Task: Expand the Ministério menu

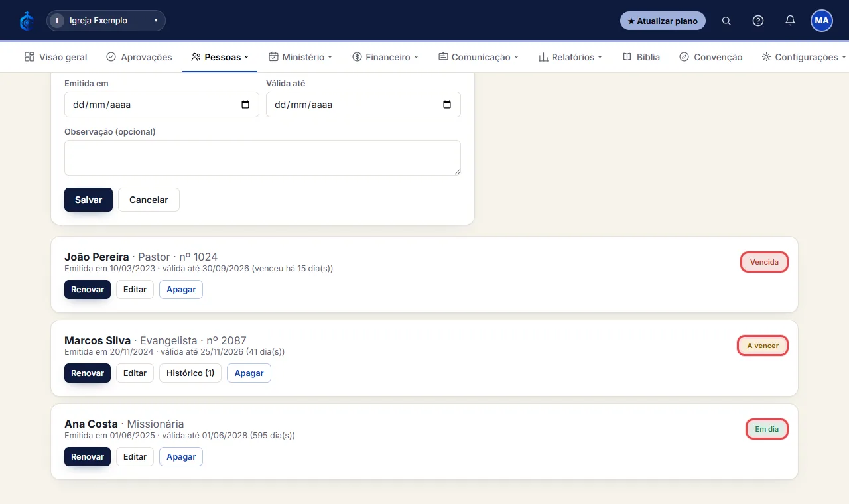Action: [300, 57]
